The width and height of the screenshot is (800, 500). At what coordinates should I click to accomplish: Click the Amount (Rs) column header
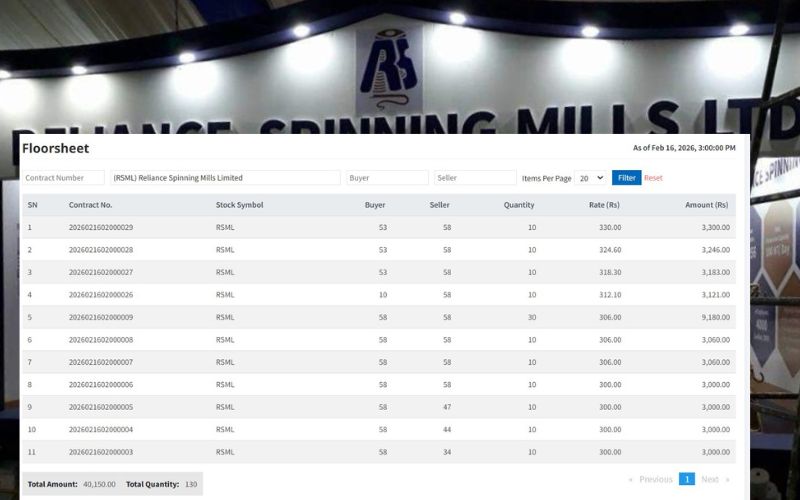click(x=707, y=205)
